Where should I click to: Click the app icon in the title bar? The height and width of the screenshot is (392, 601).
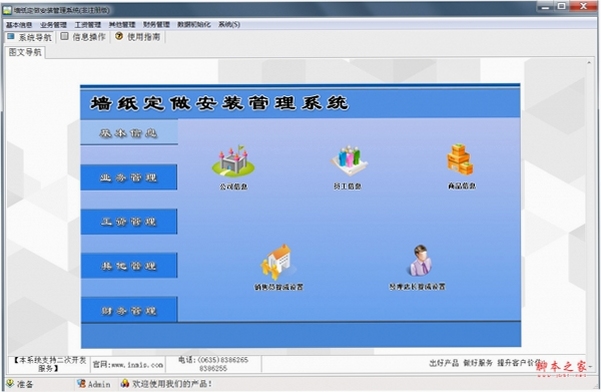point(7,10)
